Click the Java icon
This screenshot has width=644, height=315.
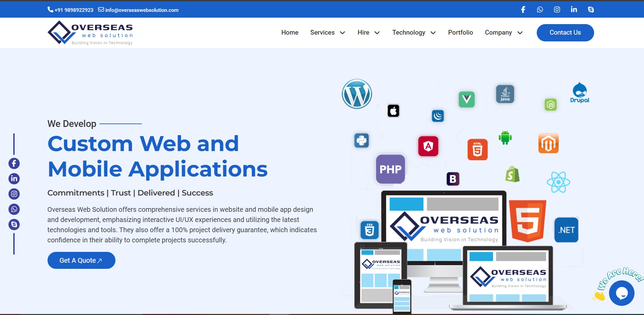click(x=505, y=94)
